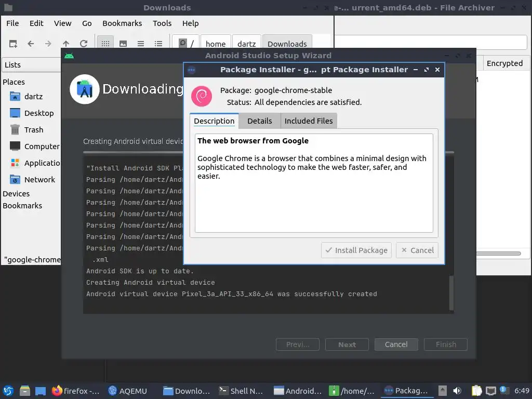Cancel the Package Installer dialog
The height and width of the screenshot is (399, 532).
417,250
